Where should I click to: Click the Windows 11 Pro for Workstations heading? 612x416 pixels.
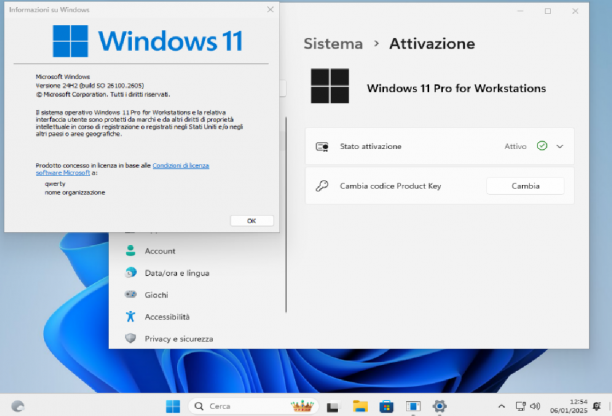(456, 89)
